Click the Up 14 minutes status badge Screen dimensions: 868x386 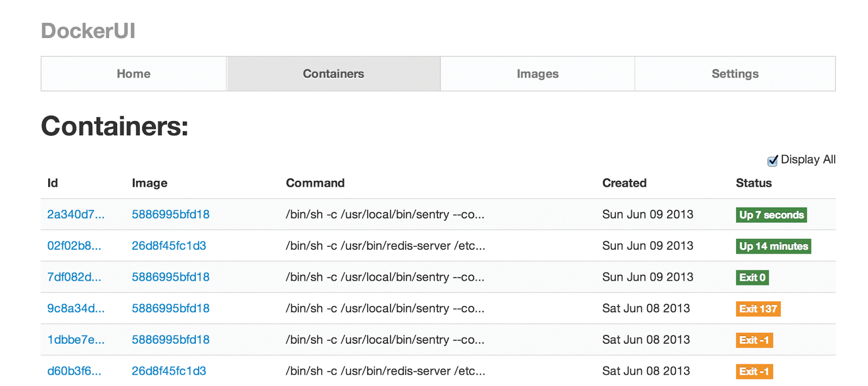click(774, 246)
